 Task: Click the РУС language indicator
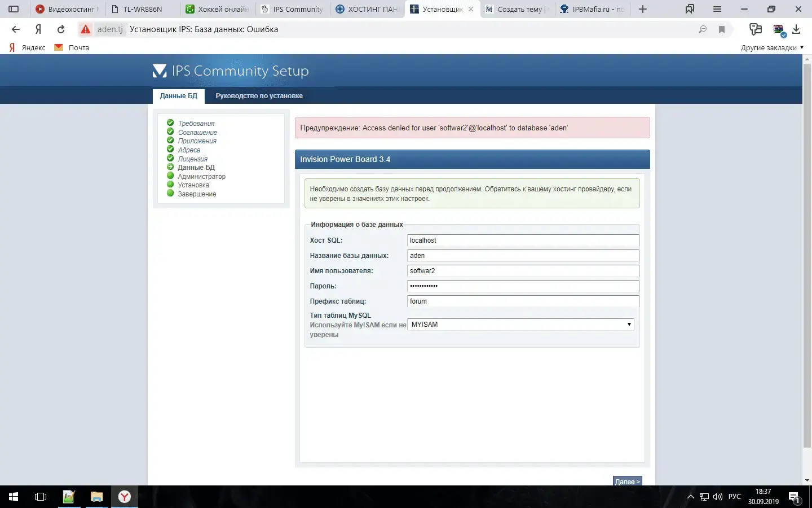pyautogui.click(x=734, y=497)
